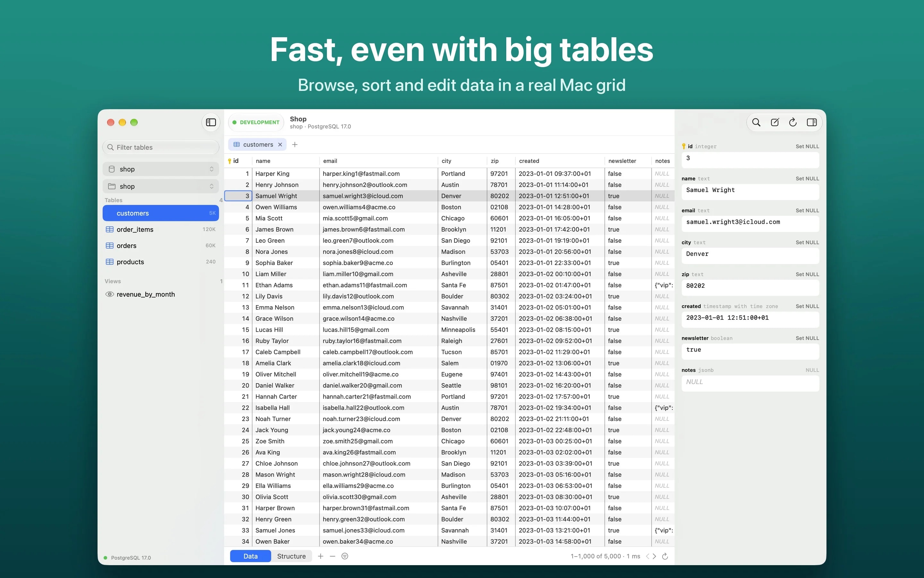
Task: Reload table data in footer
Action: click(665, 556)
